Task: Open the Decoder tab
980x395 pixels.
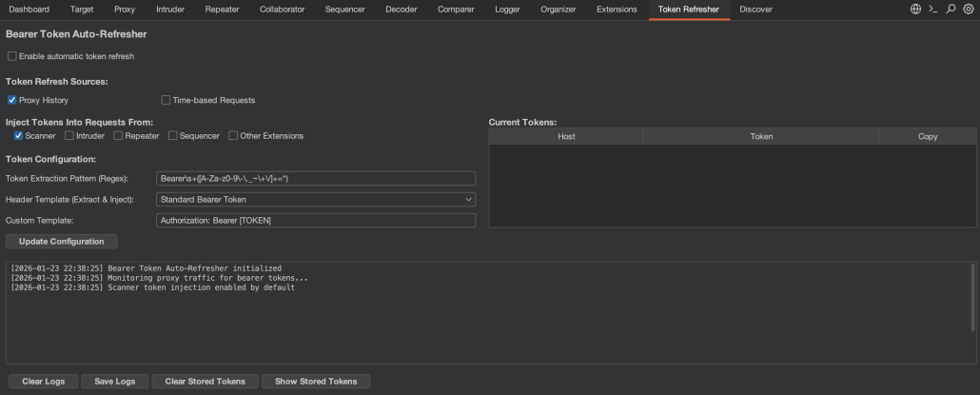Action: click(401, 9)
